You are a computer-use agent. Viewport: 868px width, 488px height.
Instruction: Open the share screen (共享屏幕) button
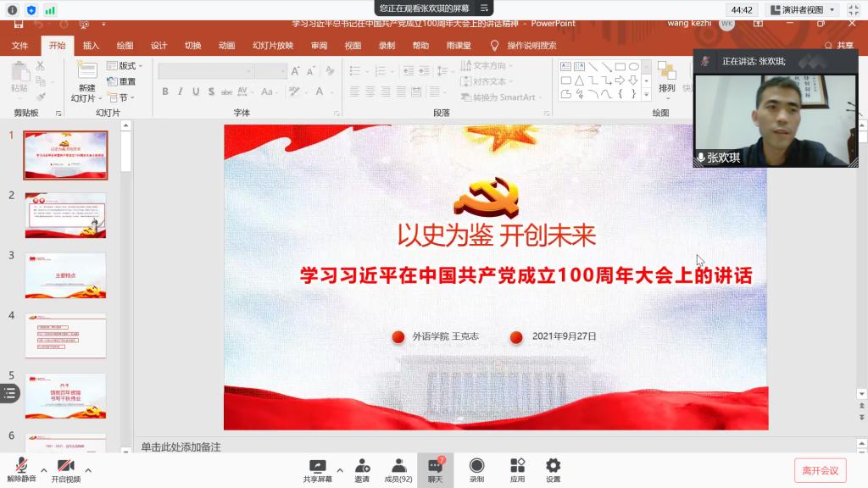tap(317, 469)
